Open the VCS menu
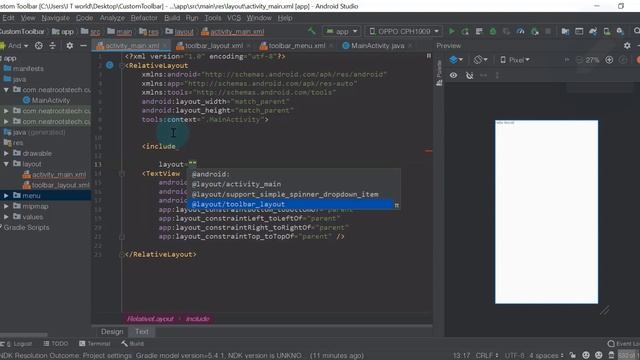 pyautogui.click(x=234, y=18)
